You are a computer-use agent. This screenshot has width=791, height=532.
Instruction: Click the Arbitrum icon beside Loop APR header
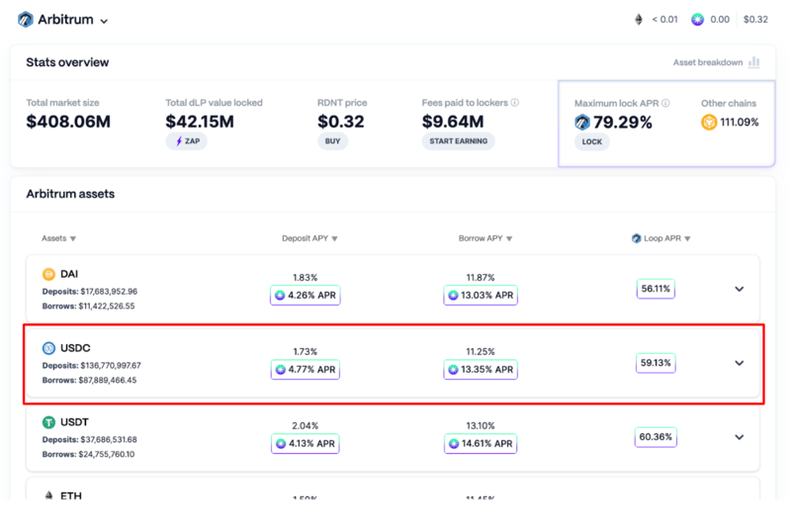coord(636,238)
